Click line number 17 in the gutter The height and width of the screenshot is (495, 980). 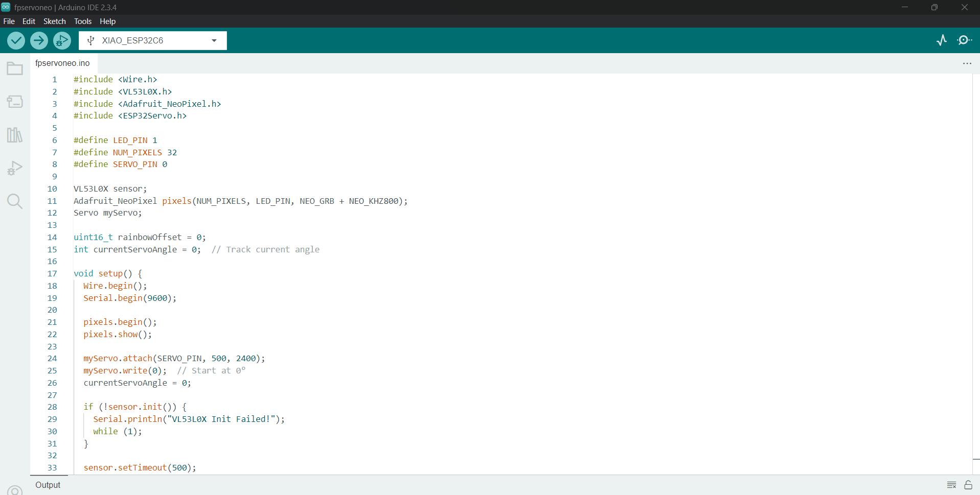click(x=52, y=274)
